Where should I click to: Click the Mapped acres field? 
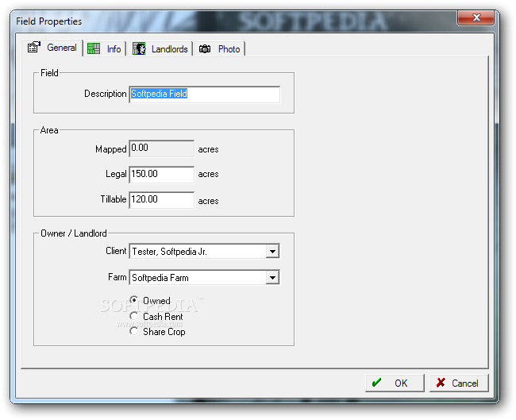[x=162, y=148]
